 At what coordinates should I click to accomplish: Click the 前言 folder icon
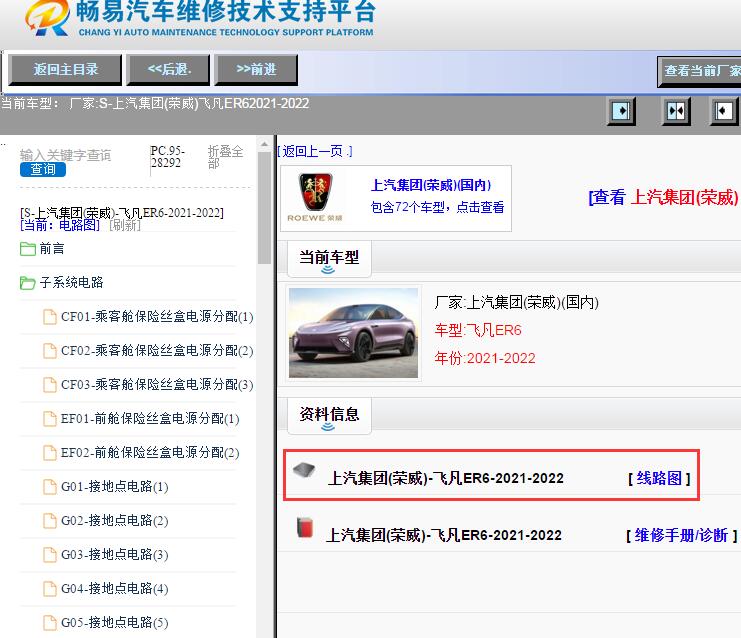point(28,249)
